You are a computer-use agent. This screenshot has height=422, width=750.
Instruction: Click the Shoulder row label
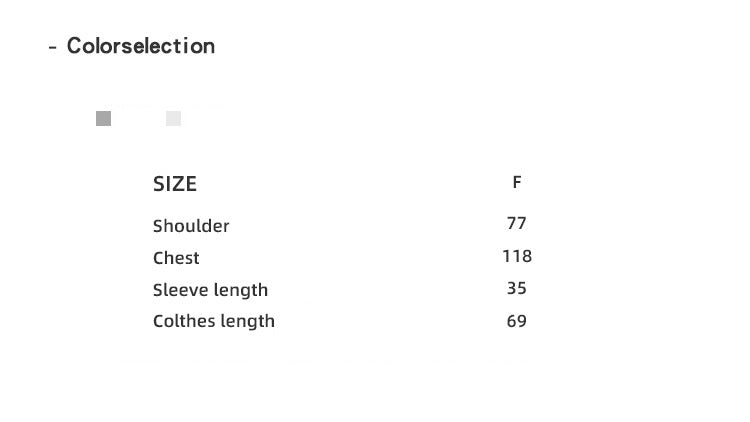coord(191,226)
